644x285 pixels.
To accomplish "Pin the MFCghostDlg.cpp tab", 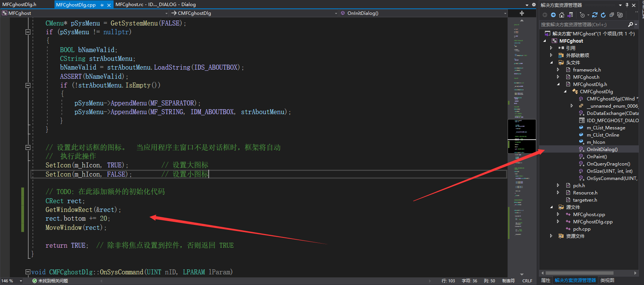I will pyautogui.click(x=102, y=5).
